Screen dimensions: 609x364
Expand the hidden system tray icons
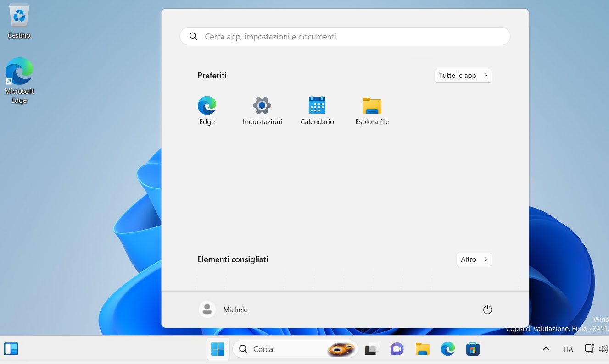click(546, 349)
